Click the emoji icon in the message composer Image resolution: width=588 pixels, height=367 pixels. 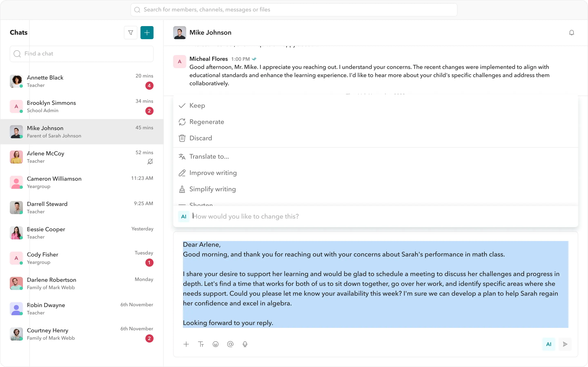(x=216, y=344)
